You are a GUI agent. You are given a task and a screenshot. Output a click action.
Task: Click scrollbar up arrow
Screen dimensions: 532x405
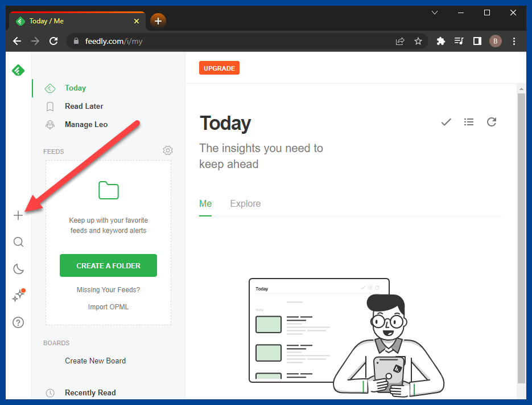522,89
